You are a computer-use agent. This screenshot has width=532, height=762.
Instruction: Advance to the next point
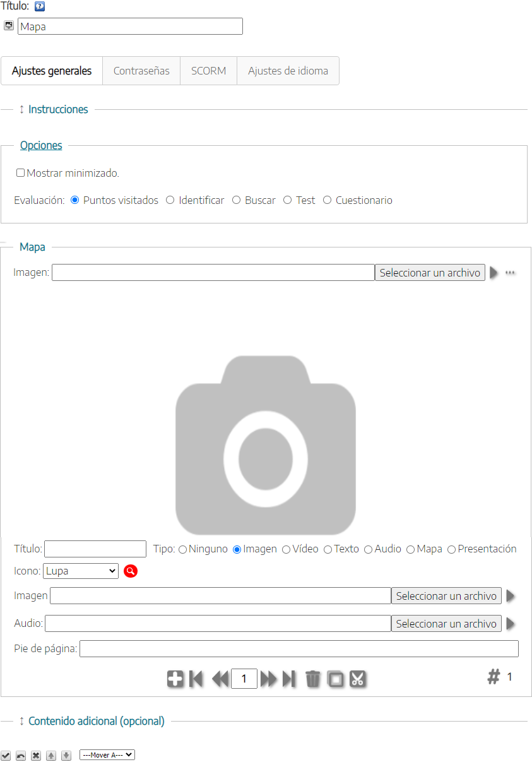(x=268, y=679)
